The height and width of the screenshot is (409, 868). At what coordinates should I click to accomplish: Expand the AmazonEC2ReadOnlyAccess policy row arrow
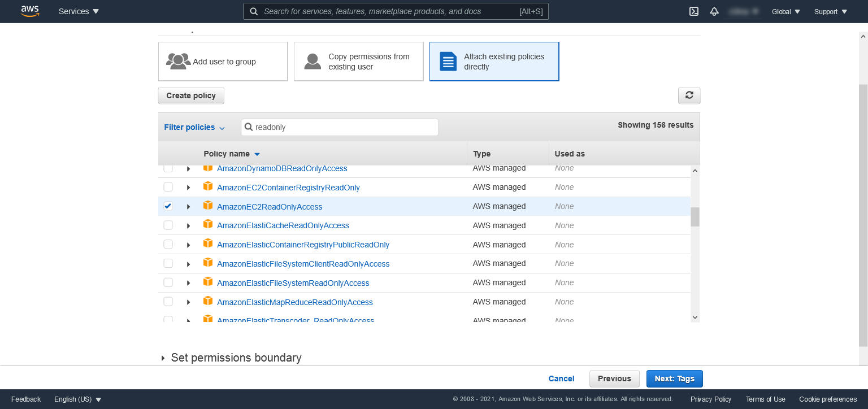click(x=189, y=207)
